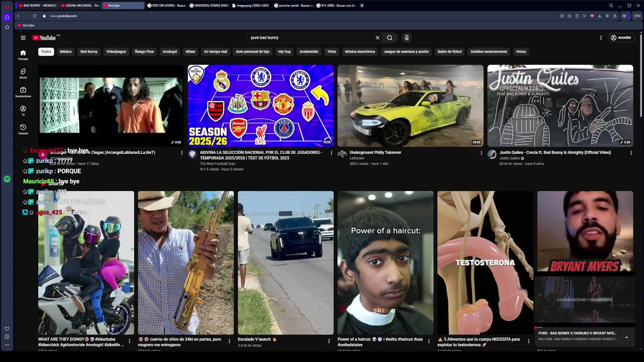Viewport: 644px width, 362px height.
Task: Select the Todos filter chip
Action: tap(46, 51)
